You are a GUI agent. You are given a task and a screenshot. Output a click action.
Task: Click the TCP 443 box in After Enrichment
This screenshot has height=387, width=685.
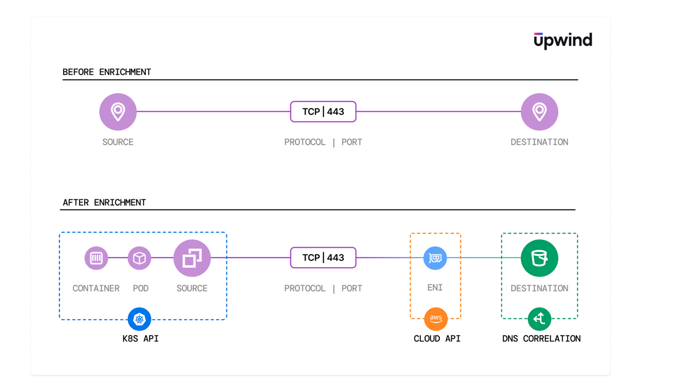coord(323,258)
